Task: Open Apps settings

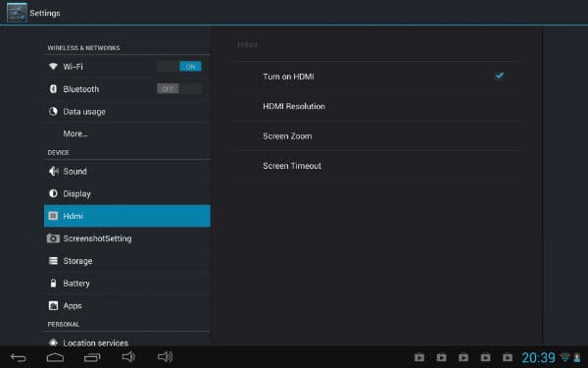Action: 127,305
